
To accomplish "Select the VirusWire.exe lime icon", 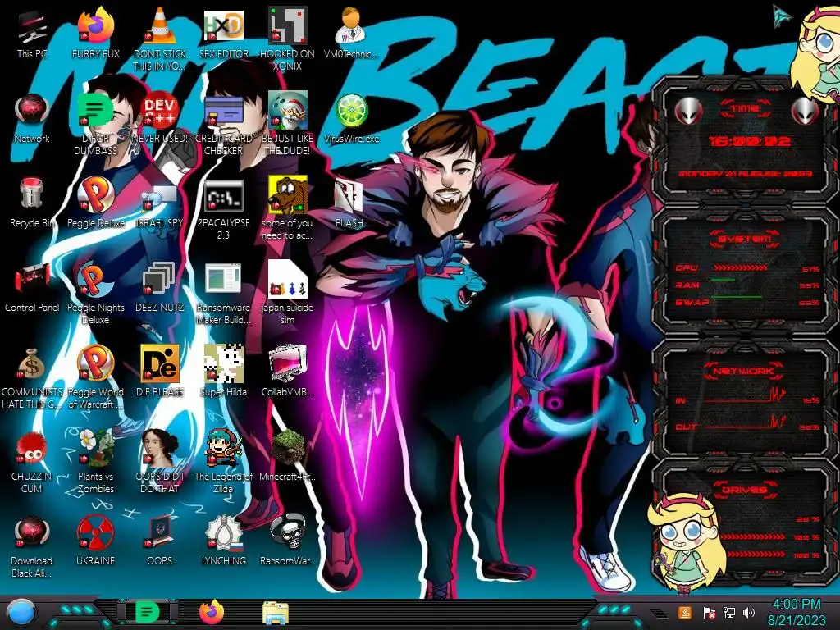I will point(351,119).
